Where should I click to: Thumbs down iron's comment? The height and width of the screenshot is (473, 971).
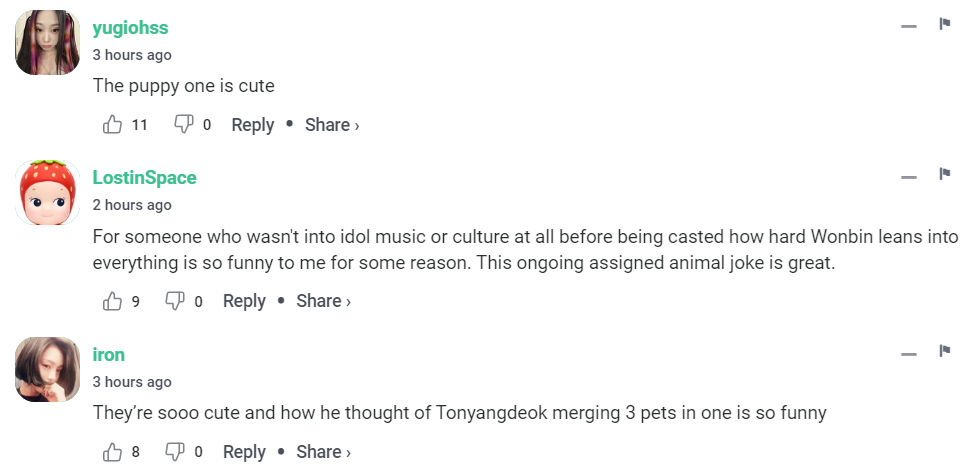(x=175, y=452)
